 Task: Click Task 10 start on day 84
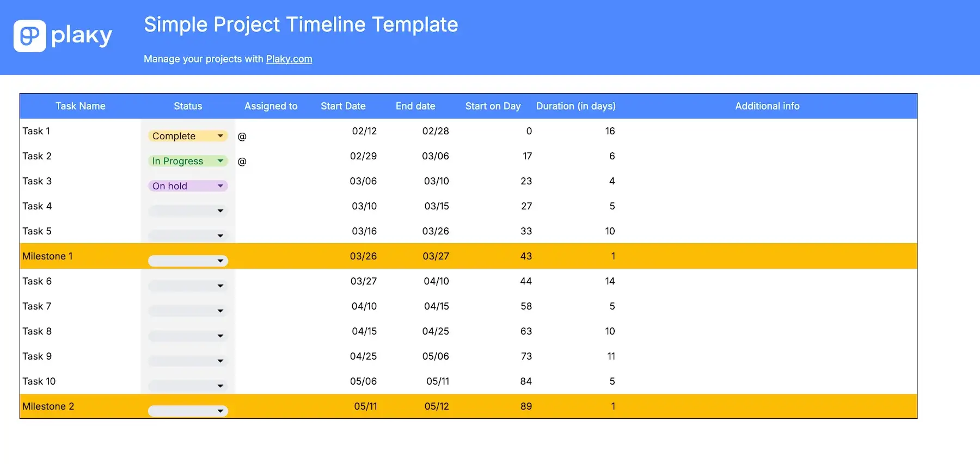click(526, 381)
